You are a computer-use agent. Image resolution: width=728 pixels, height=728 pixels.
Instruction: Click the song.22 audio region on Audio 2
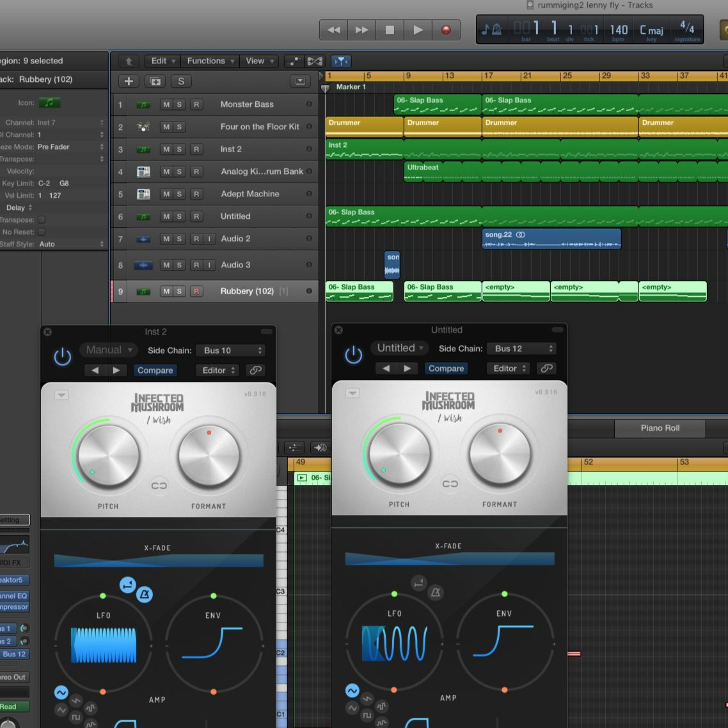(552, 239)
